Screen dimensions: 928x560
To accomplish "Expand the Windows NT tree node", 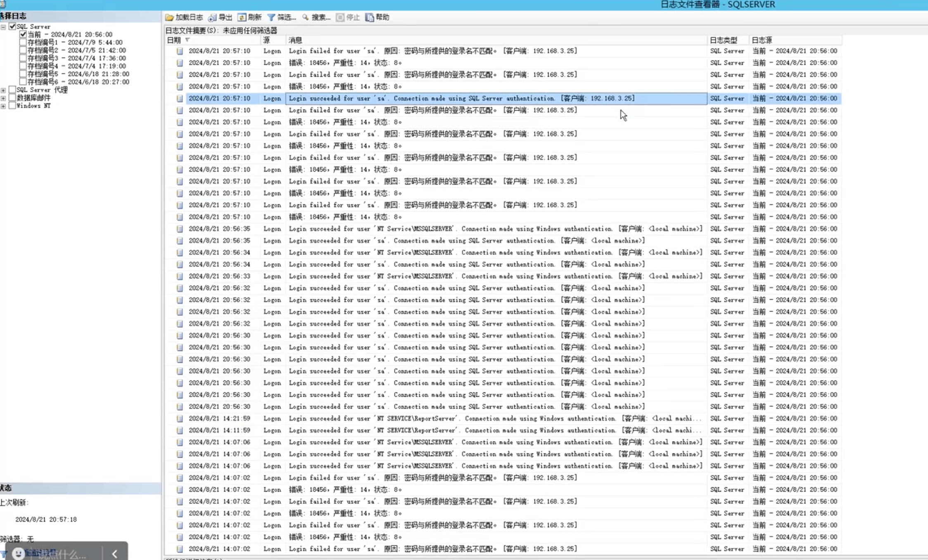I will (3, 106).
